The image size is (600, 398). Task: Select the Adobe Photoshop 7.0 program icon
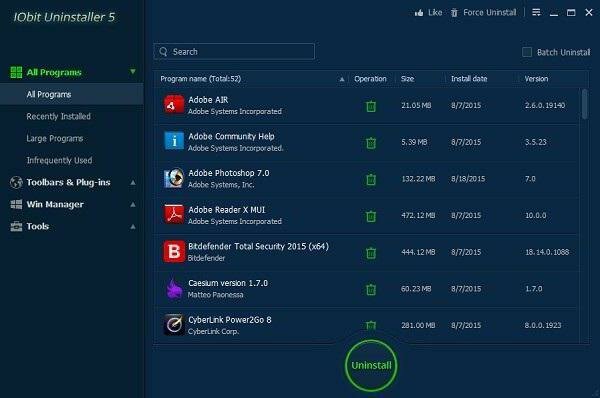click(174, 178)
